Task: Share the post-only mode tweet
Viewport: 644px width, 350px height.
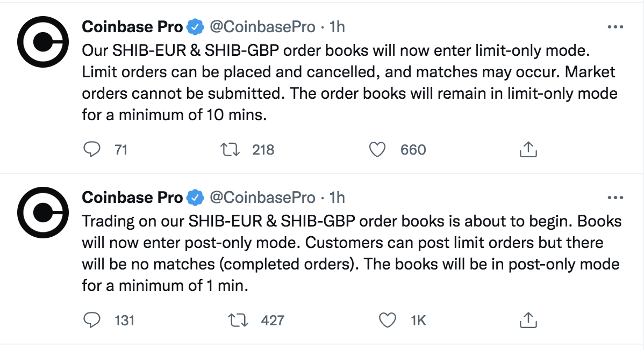Action: coord(528,320)
